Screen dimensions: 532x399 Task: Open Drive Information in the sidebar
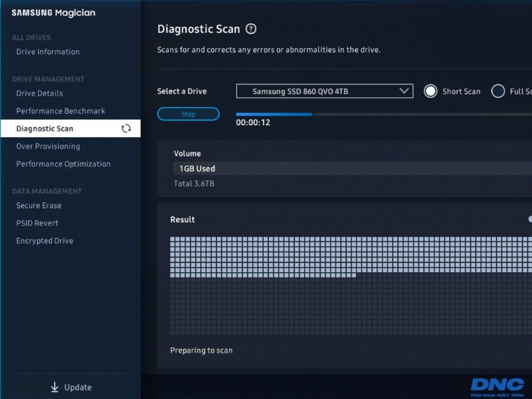[48, 52]
